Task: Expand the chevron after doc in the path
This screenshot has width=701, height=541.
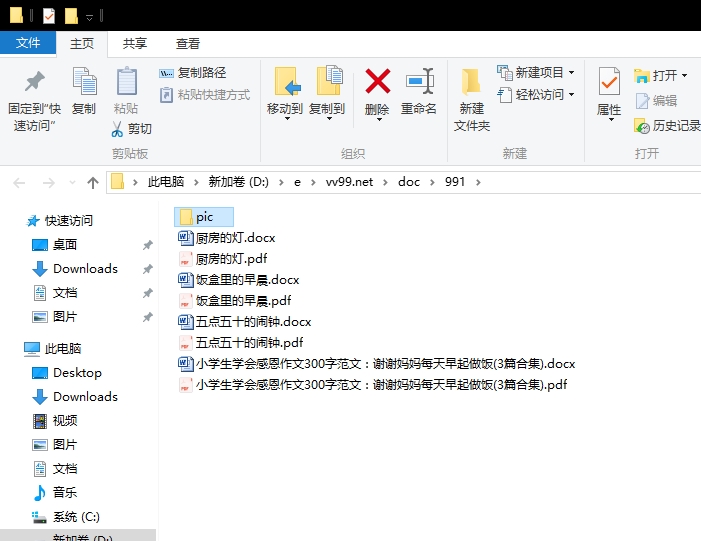Action: click(432, 182)
